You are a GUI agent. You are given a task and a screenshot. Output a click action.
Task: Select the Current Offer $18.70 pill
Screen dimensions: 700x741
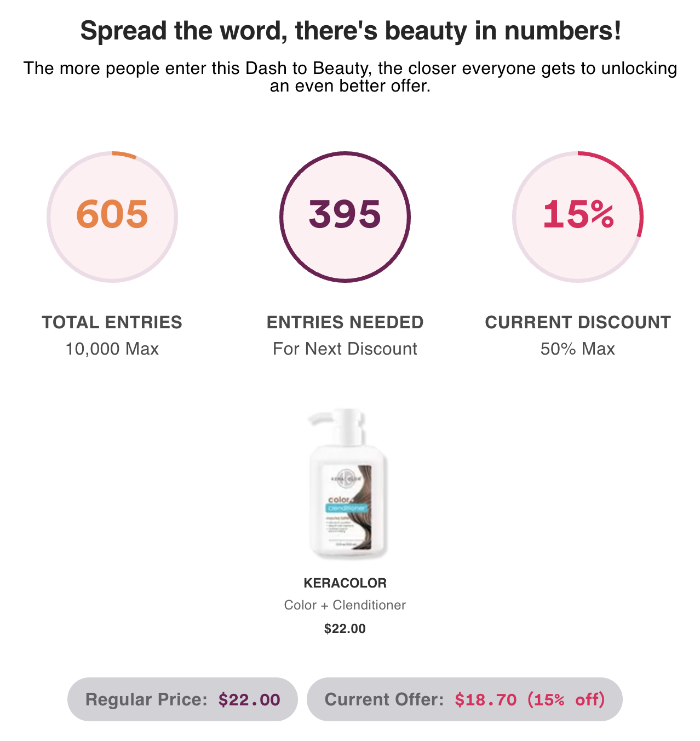click(x=464, y=699)
